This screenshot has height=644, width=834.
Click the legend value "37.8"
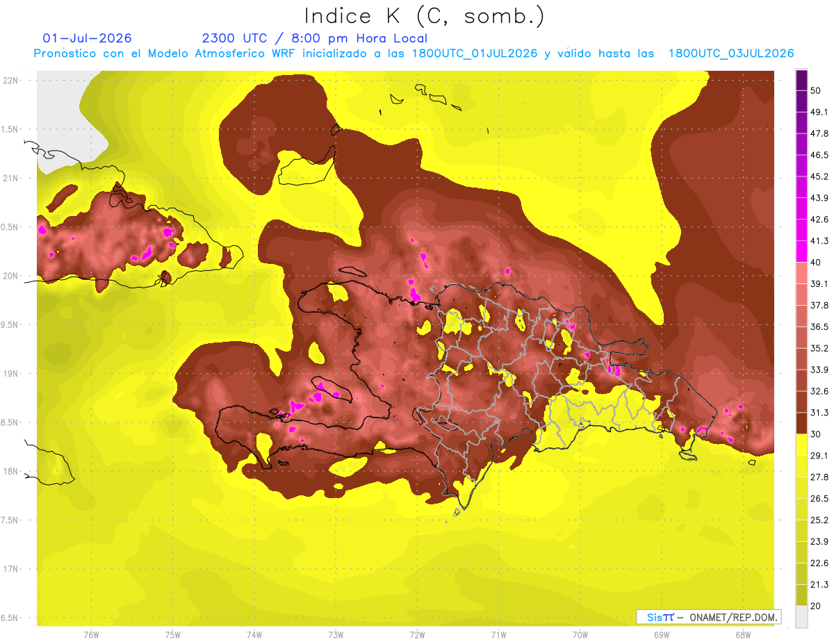point(819,305)
